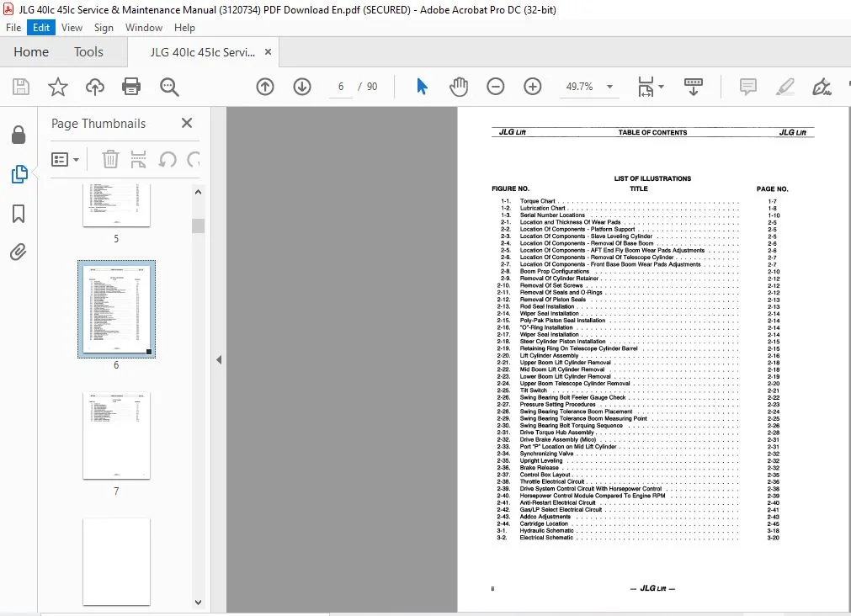The image size is (851, 616).
Task: Open the File menu
Action: click(x=13, y=28)
